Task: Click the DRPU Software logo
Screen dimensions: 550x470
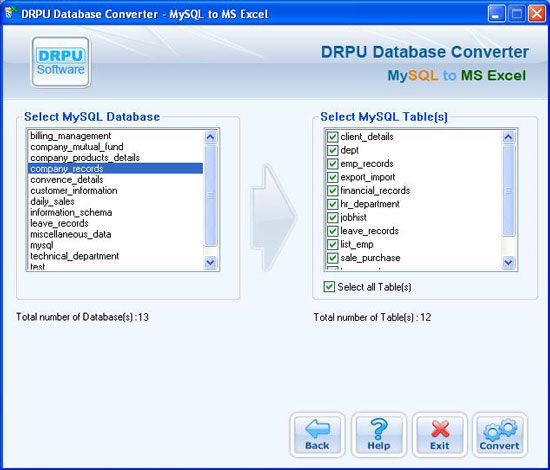Action: coord(61,62)
